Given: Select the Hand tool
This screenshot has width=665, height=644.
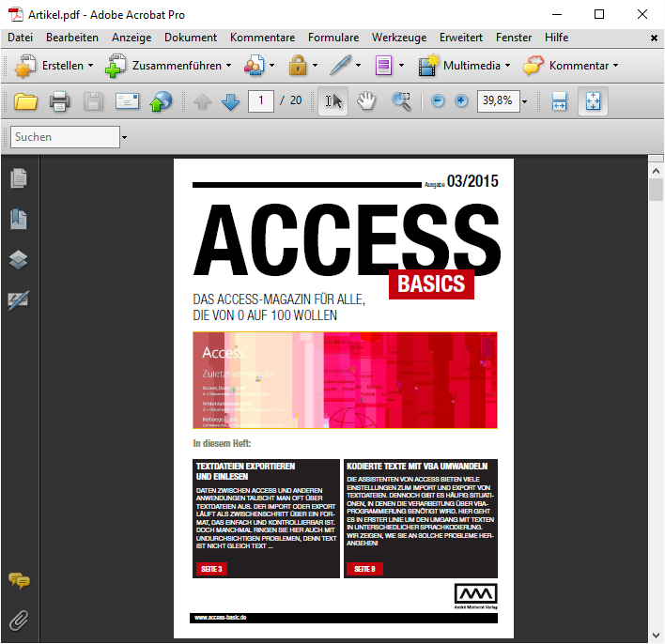Looking at the screenshot, I should (x=365, y=101).
